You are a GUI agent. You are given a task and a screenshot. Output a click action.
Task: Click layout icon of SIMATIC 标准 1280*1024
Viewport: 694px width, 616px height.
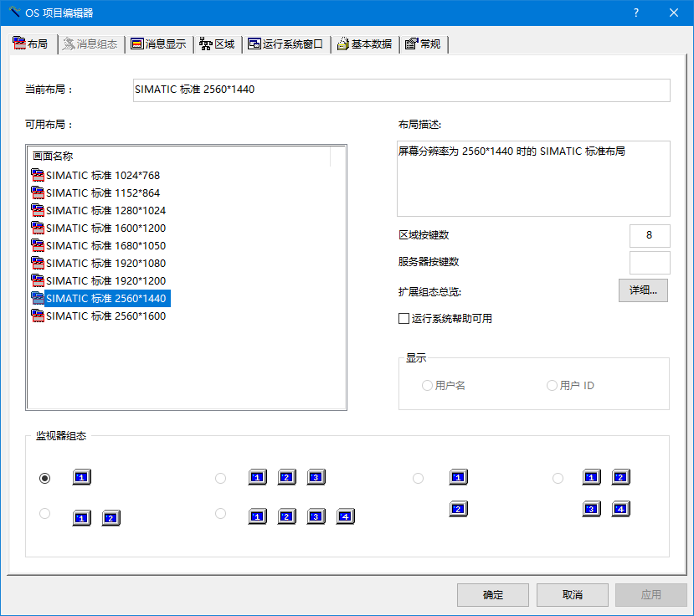[38, 210]
